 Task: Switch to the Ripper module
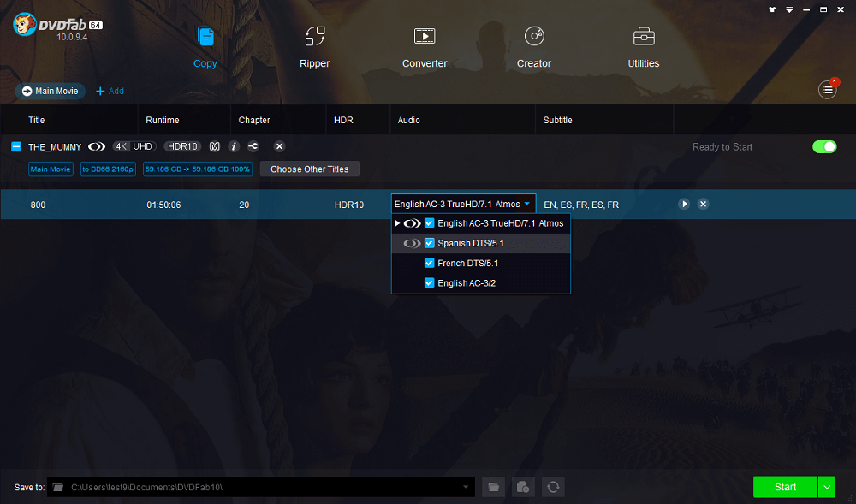pos(314,47)
